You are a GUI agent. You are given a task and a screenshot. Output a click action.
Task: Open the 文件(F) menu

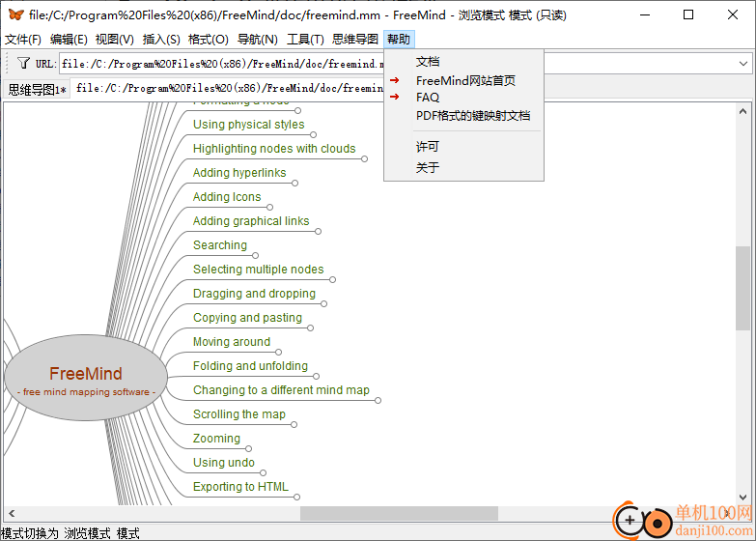click(22, 39)
